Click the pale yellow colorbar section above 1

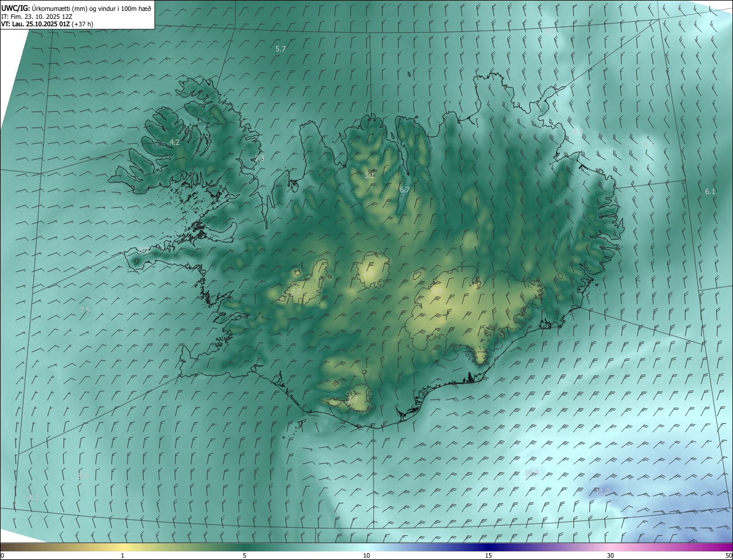click(123, 547)
